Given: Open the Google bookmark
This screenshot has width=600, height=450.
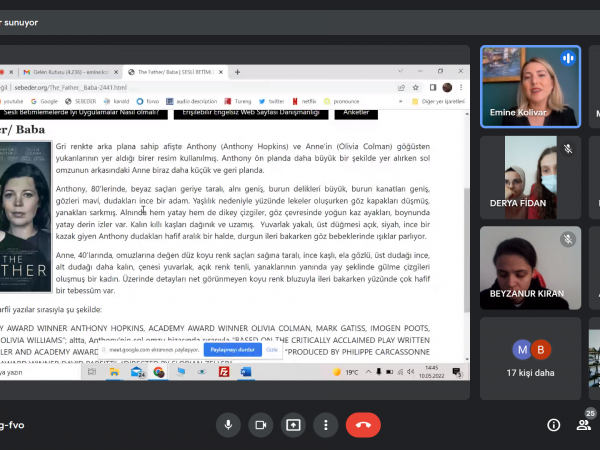Looking at the screenshot, I should point(45,101).
